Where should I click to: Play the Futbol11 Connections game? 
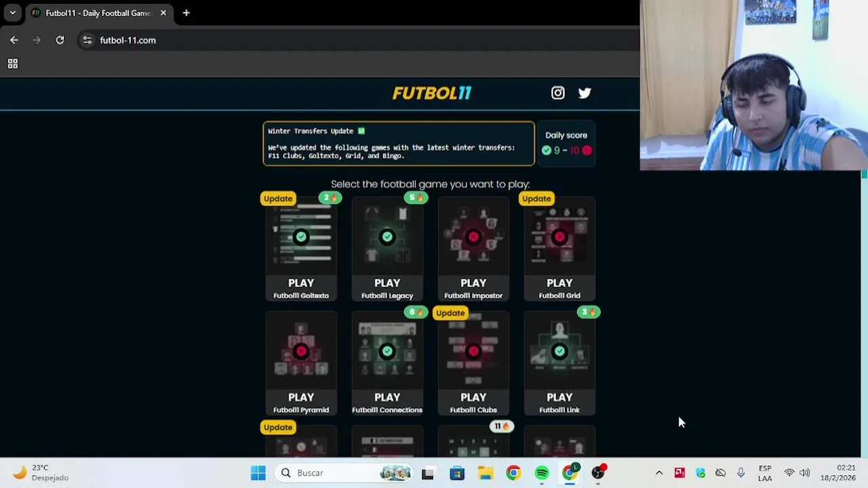(387, 397)
